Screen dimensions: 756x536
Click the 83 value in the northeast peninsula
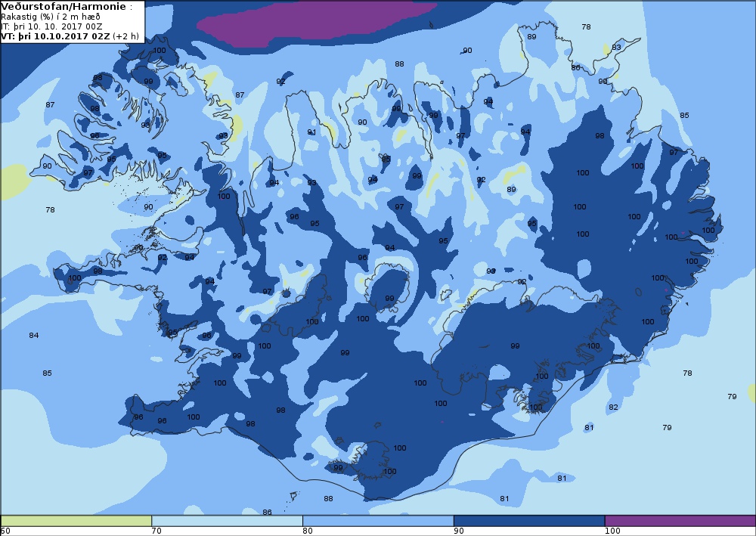(616, 47)
